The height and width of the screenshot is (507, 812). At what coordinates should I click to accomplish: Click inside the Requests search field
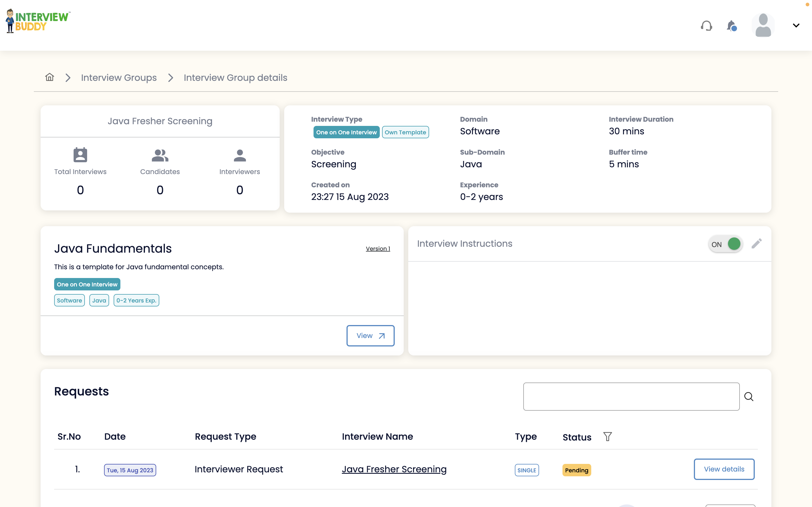click(x=631, y=396)
